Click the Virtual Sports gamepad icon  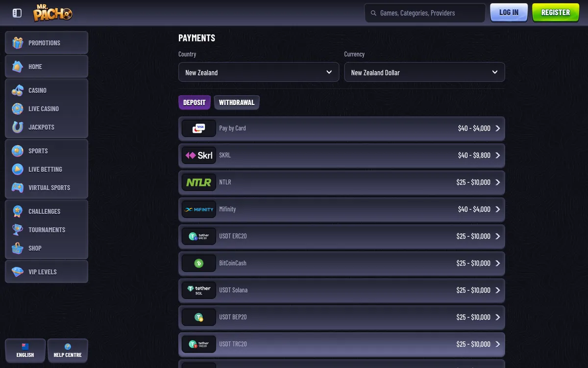coord(18,187)
